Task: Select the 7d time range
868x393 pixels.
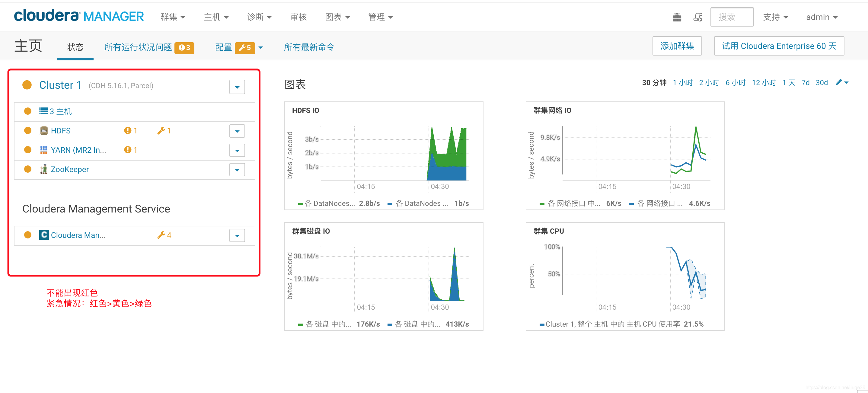Action: click(x=805, y=83)
